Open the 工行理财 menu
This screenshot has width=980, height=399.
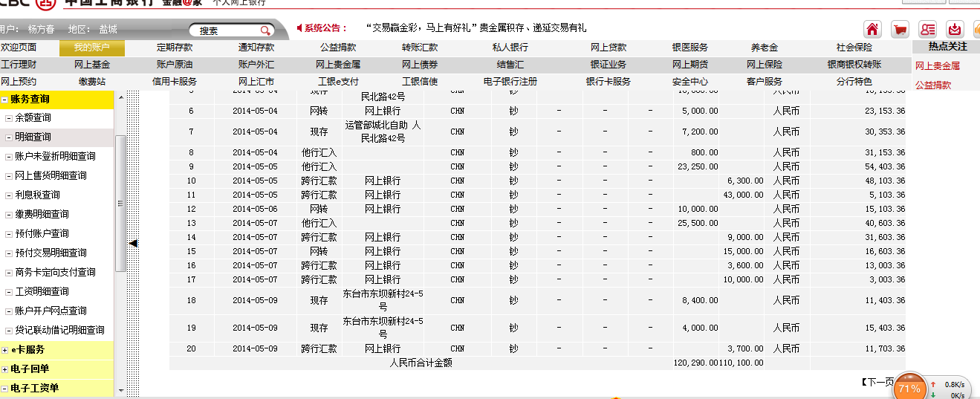[19, 65]
